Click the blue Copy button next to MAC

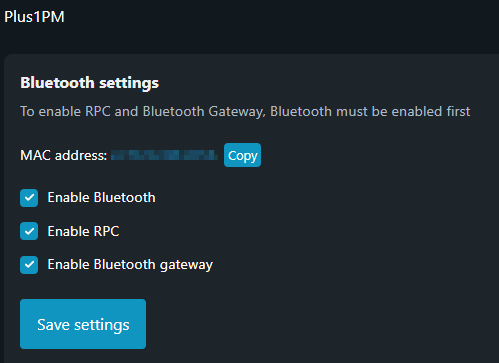(x=242, y=155)
